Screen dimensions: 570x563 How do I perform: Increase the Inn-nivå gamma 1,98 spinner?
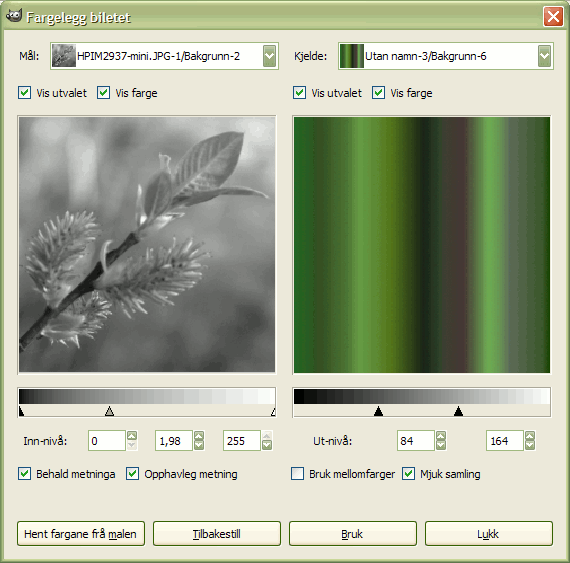[x=199, y=436]
